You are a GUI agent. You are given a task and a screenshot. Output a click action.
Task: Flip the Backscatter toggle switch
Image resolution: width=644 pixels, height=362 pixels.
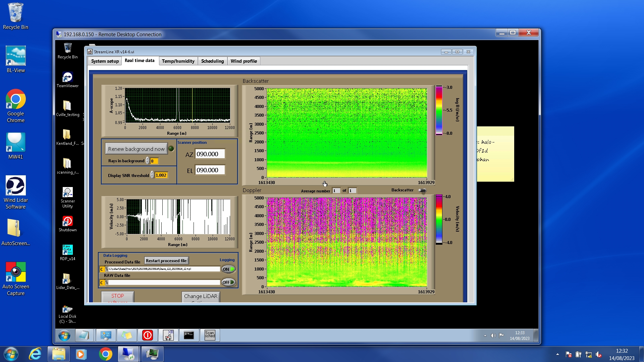pos(422,190)
